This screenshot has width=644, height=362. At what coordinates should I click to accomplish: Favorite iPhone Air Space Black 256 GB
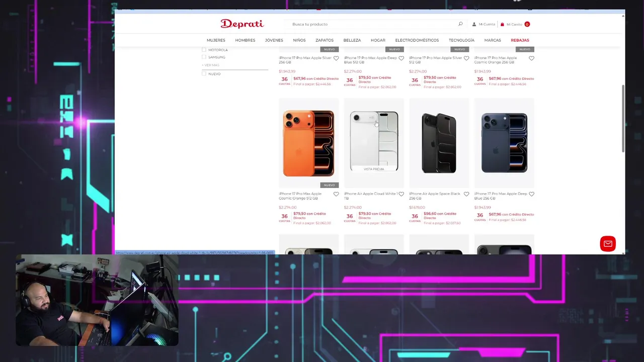[x=466, y=194]
